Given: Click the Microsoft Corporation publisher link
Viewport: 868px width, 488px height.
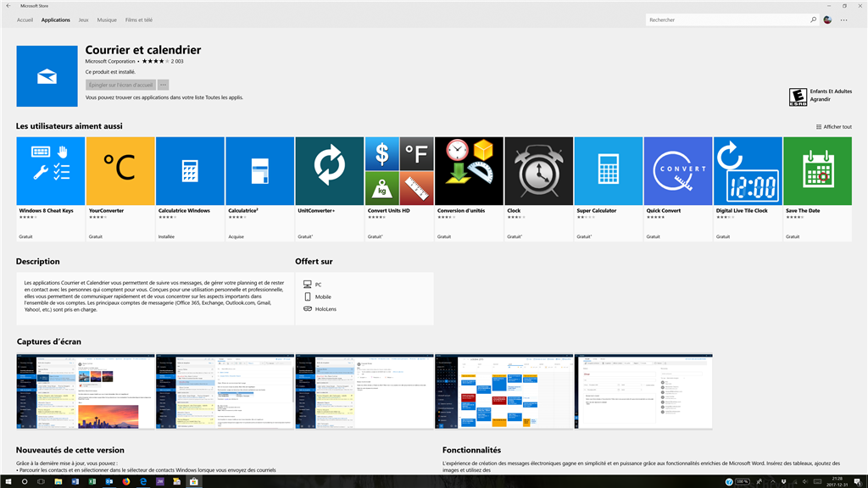Looking at the screenshot, I should tap(110, 61).
